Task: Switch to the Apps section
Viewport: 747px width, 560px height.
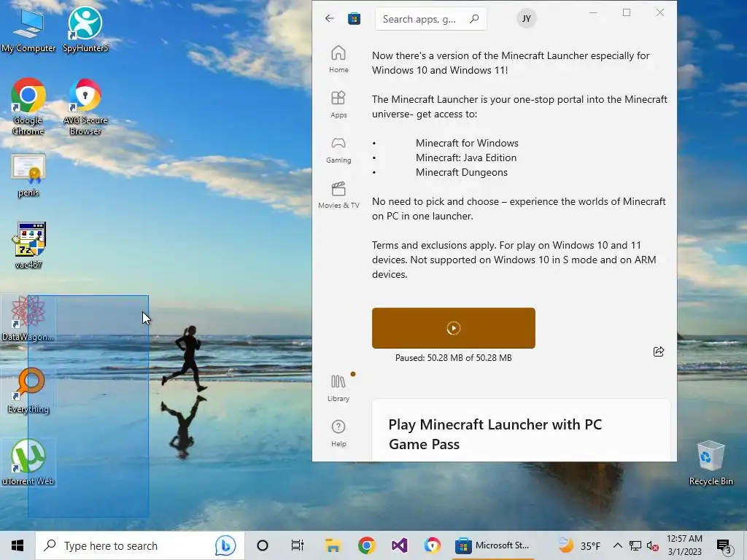Action: click(x=338, y=104)
